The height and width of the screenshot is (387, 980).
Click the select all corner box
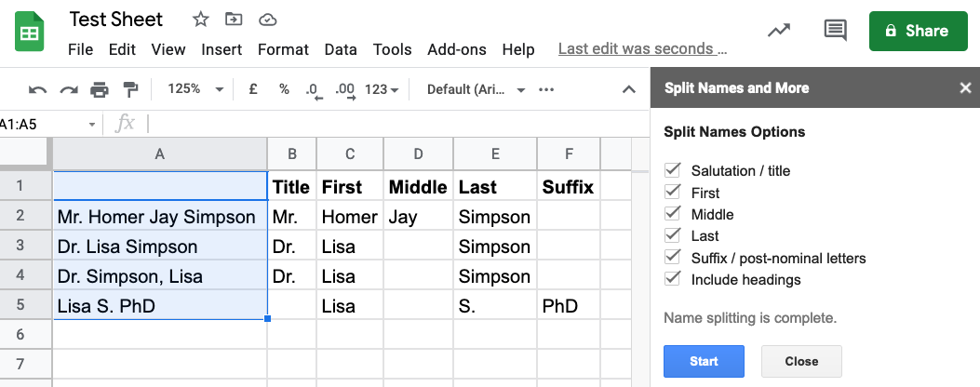point(24,153)
